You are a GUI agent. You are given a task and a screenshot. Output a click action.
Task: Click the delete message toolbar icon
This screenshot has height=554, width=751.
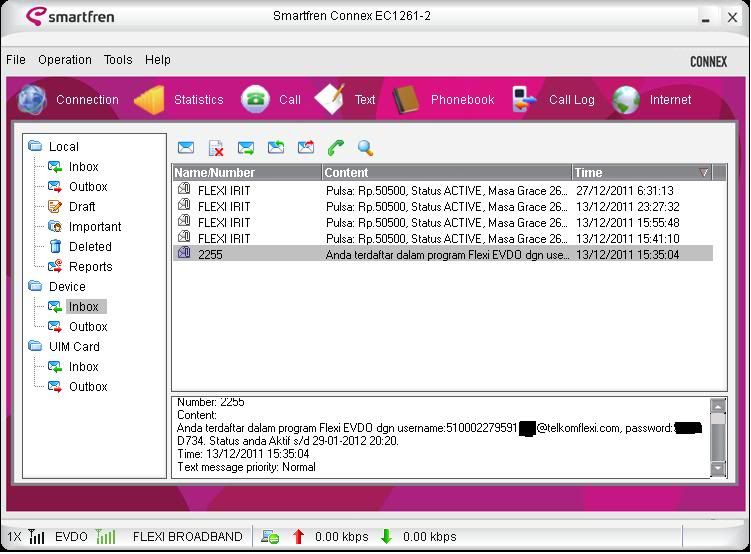pyautogui.click(x=216, y=148)
